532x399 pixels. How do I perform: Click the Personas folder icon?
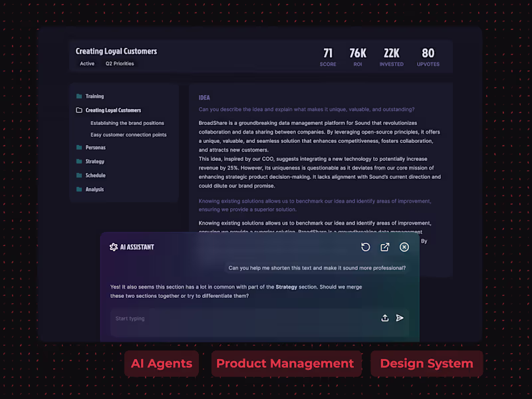click(x=79, y=147)
